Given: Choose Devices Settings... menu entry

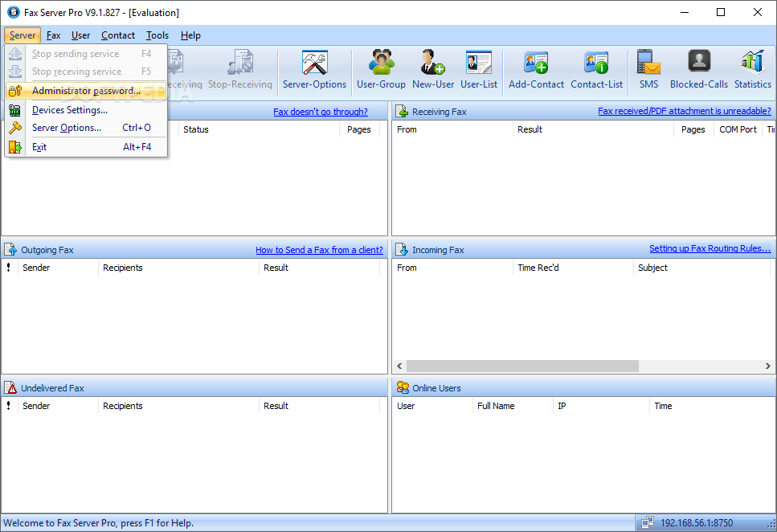Looking at the screenshot, I should (86, 110).
